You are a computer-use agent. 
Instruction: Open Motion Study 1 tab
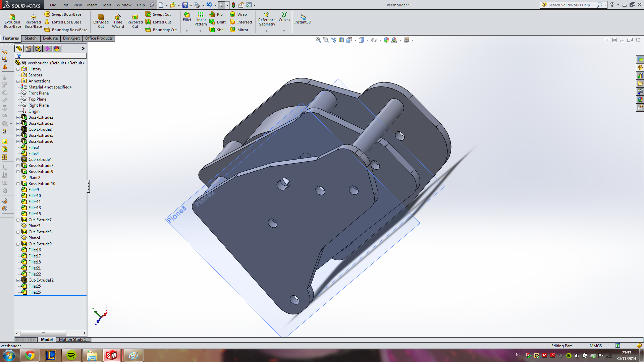pos(72,340)
